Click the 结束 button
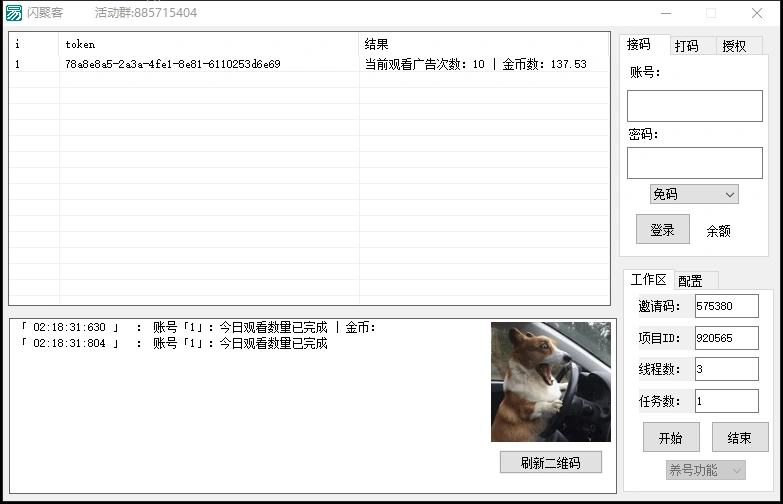The image size is (783, 504). pos(739,437)
